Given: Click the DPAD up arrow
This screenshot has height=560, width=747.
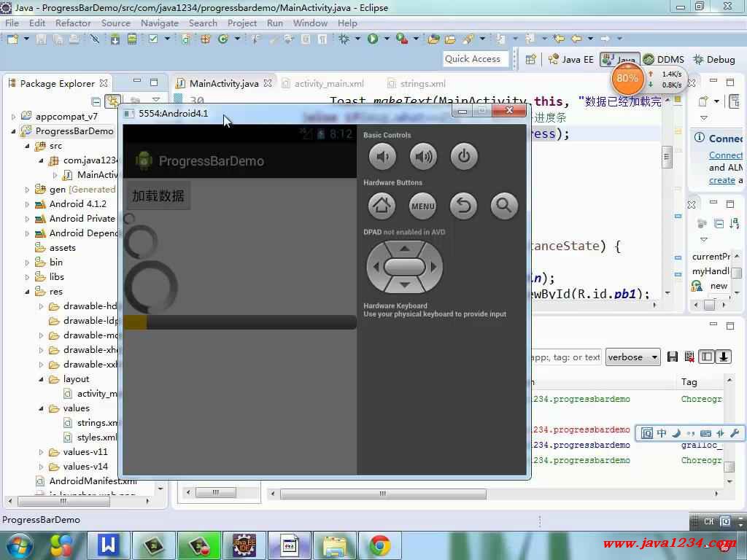Looking at the screenshot, I should coord(404,249).
